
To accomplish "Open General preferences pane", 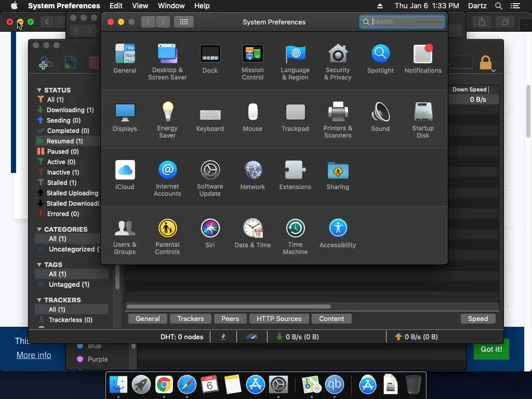I will click(125, 59).
